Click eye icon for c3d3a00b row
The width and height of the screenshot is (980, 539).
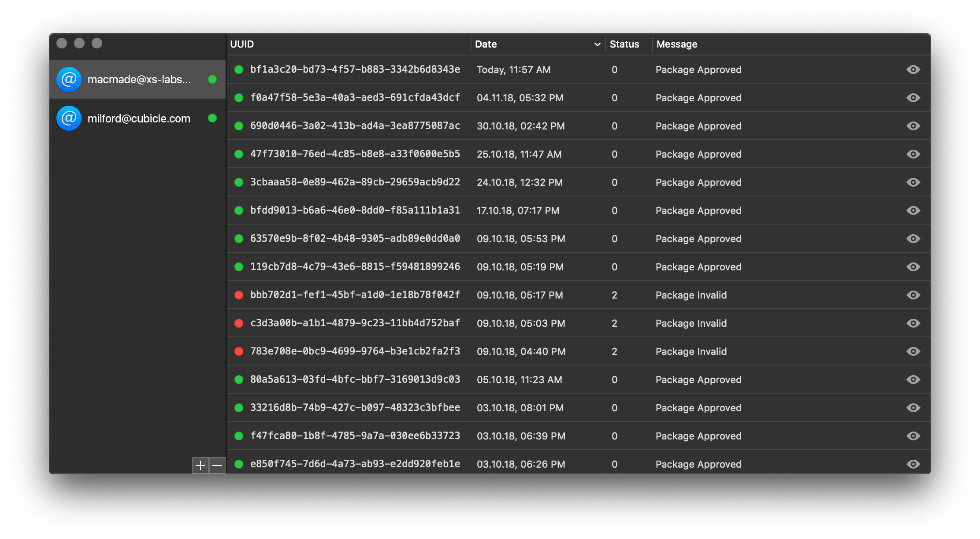coord(913,323)
